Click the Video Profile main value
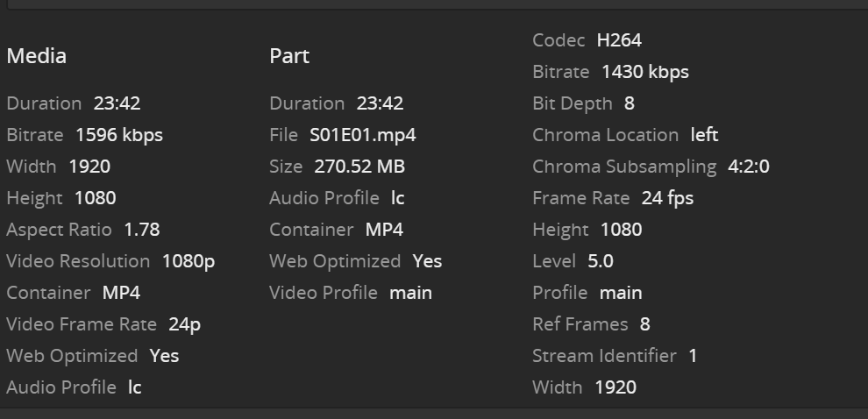The height and width of the screenshot is (419, 868). click(x=410, y=293)
